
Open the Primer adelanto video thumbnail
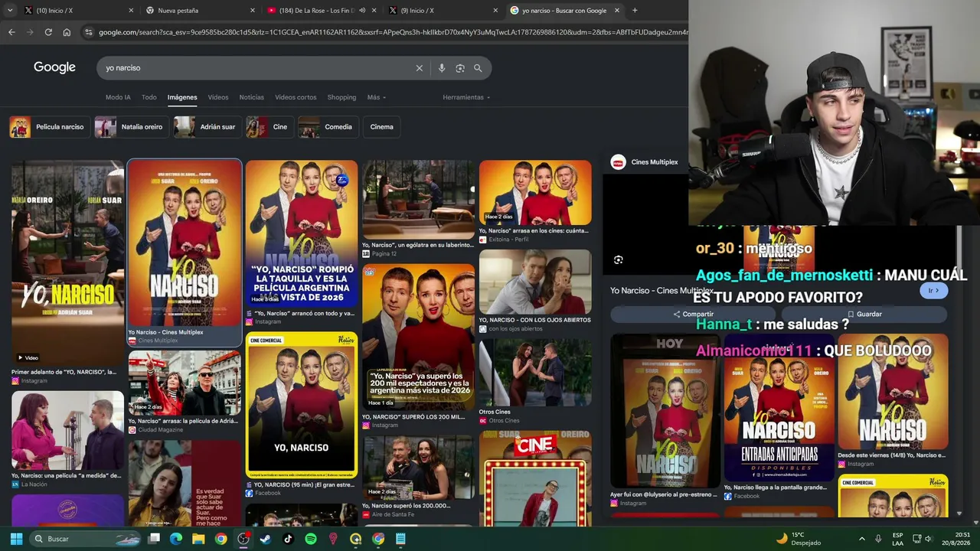(67, 262)
